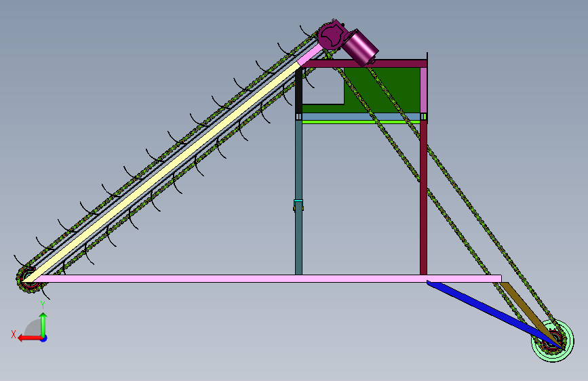Click the "Y" axis label

[x=43, y=305]
